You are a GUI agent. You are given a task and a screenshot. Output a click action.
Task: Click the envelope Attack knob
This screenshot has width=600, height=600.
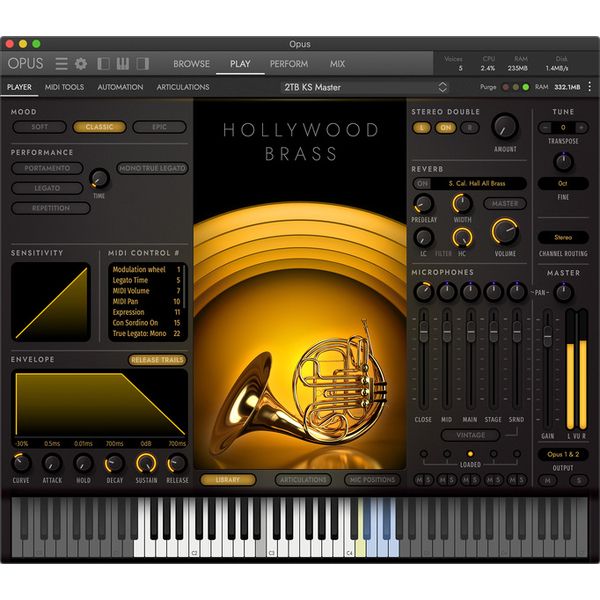pos(52,463)
